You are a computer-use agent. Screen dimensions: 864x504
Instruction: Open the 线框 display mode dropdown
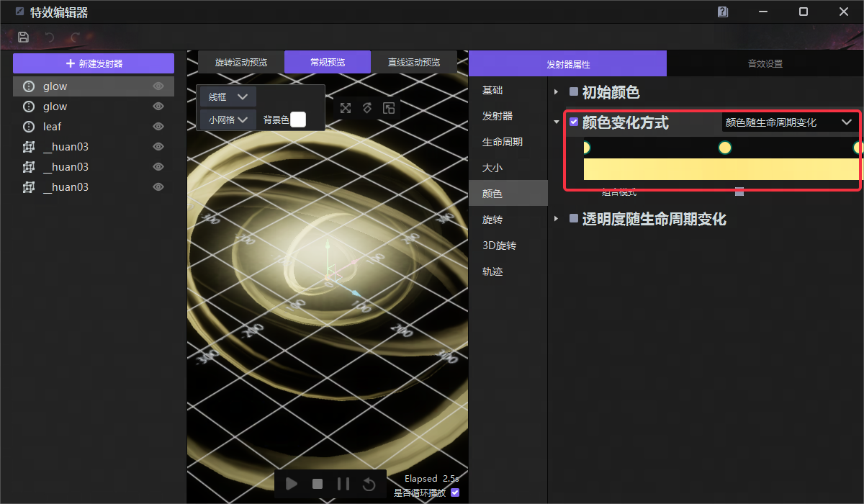[x=228, y=96]
